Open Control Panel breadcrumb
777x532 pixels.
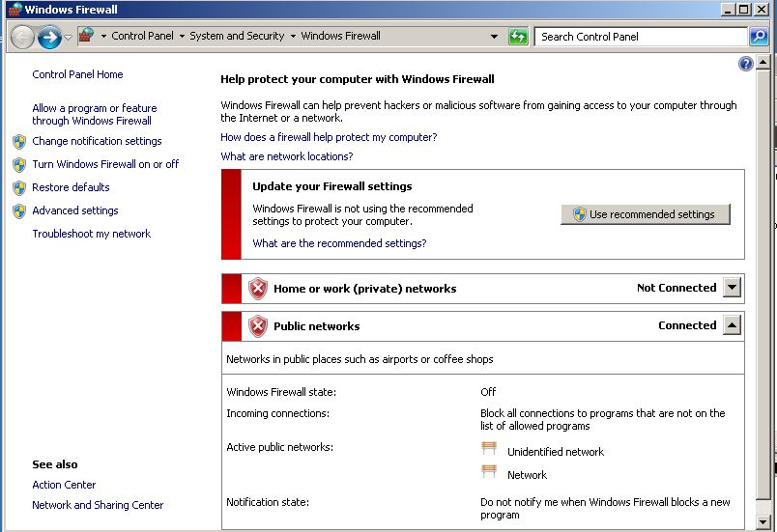point(142,36)
